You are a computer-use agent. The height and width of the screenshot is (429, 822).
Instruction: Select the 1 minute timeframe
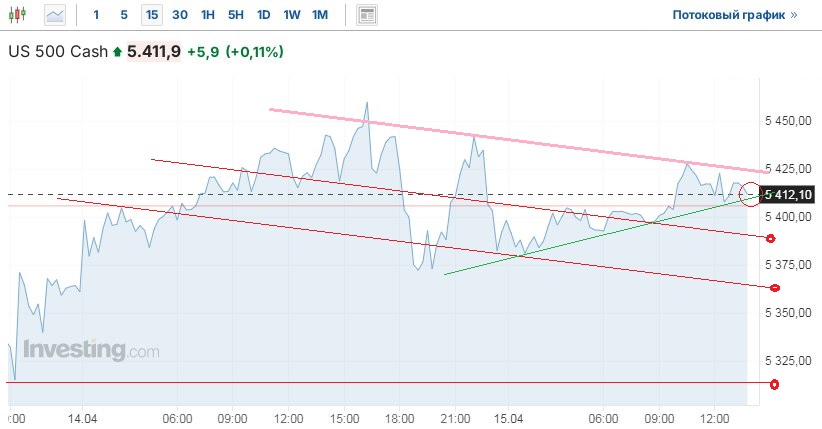(96, 15)
